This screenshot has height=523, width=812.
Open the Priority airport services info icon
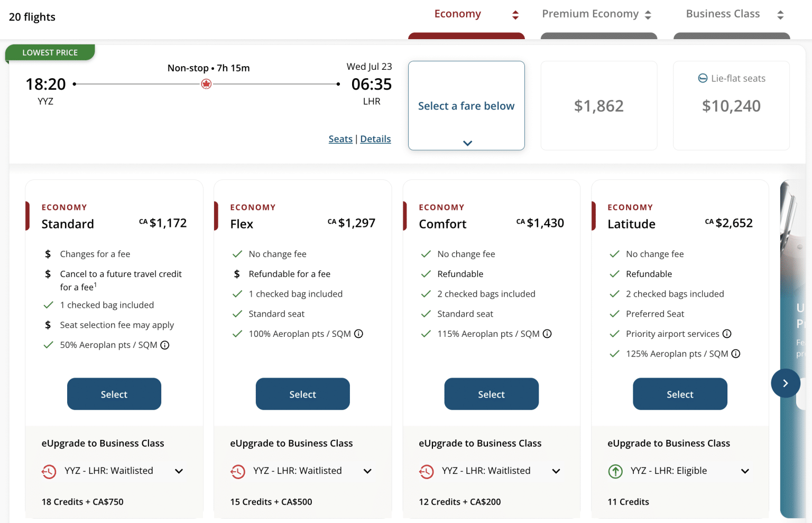727,334
